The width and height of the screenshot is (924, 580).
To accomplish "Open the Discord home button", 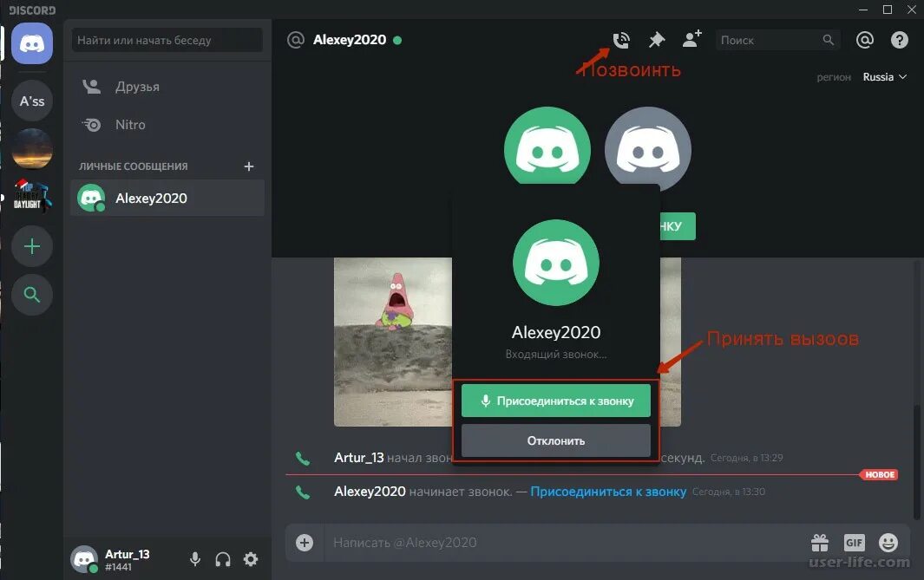I will pyautogui.click(x=32, y=43).
